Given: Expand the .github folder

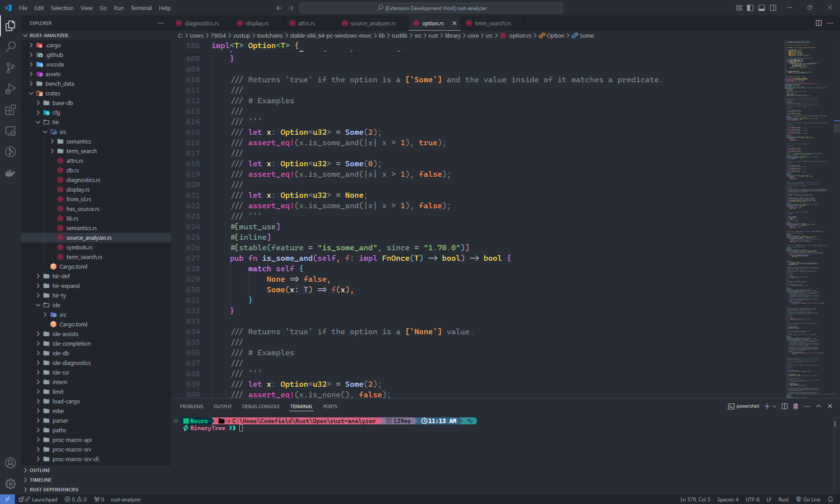Looking at the screenshot, I should [x=31, y=55].
